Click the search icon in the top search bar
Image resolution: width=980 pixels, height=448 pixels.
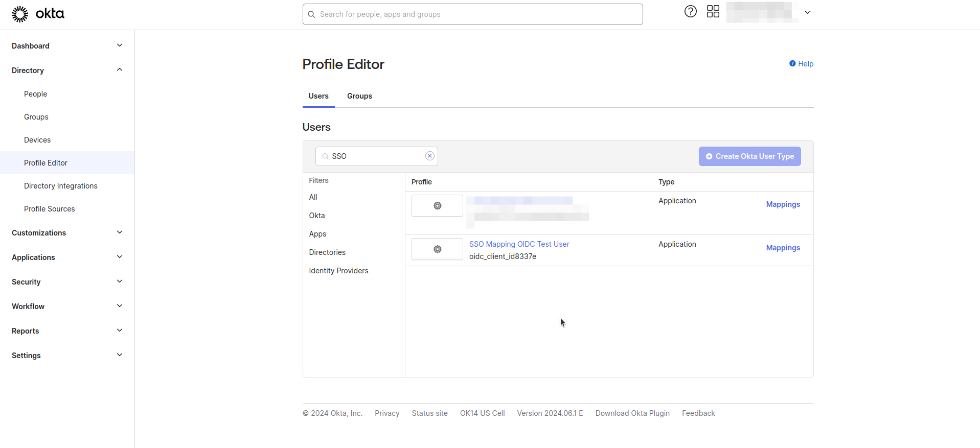pos(311,14)
